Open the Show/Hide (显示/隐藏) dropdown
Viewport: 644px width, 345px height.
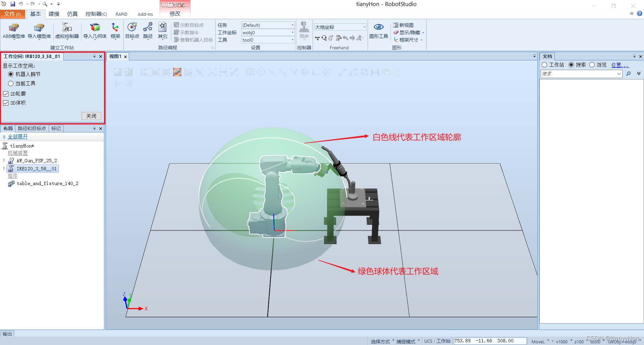click(409, 33)
